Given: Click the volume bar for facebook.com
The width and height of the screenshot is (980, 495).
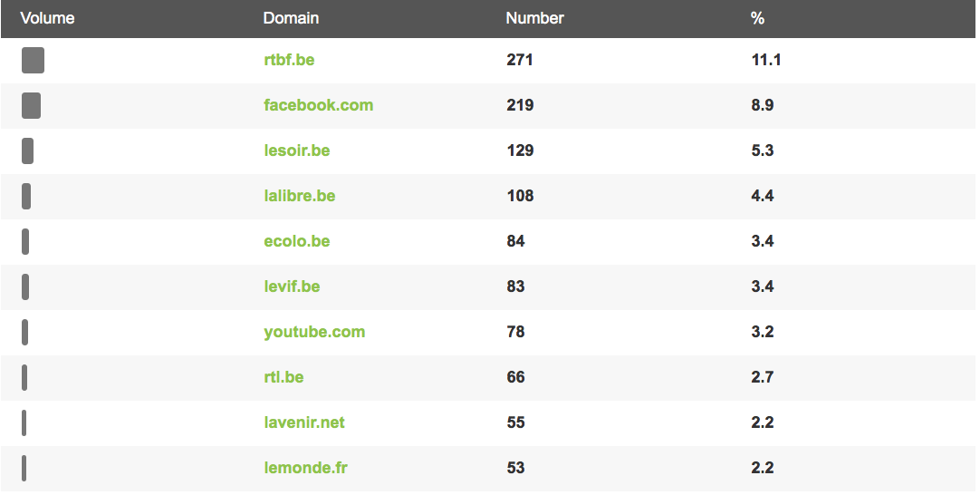Looking at the screenshot, I should (x=32, y=105).
